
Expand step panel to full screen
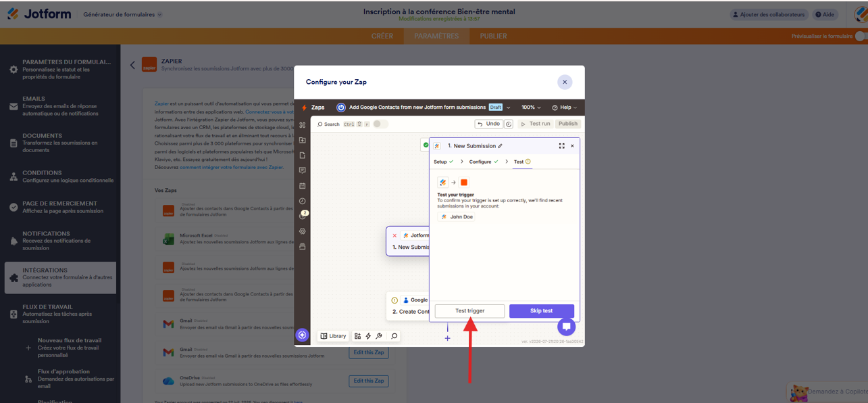click(561, 146)
